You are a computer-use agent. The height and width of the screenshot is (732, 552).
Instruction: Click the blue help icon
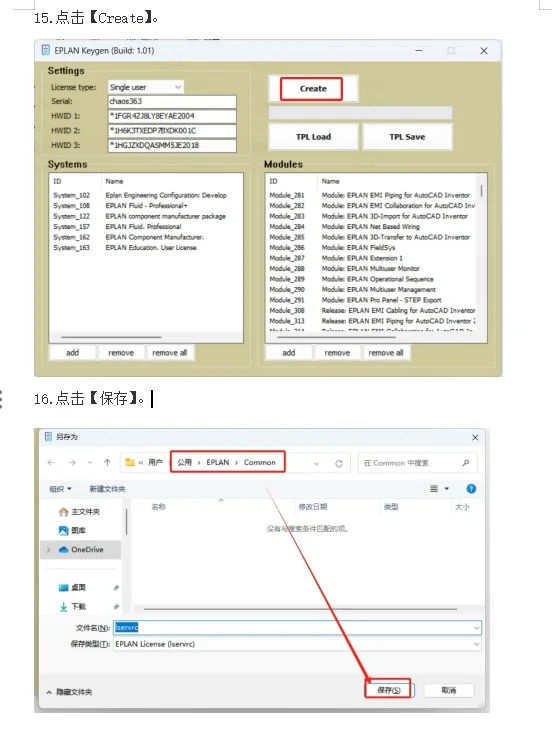[x=471, y=489]
